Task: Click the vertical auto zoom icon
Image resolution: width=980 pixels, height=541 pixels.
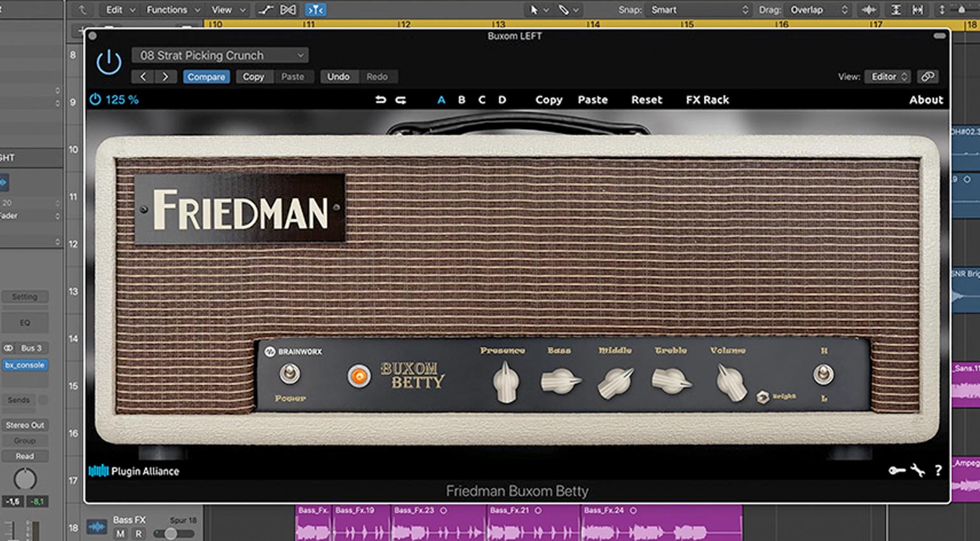Action: (895, 10)
